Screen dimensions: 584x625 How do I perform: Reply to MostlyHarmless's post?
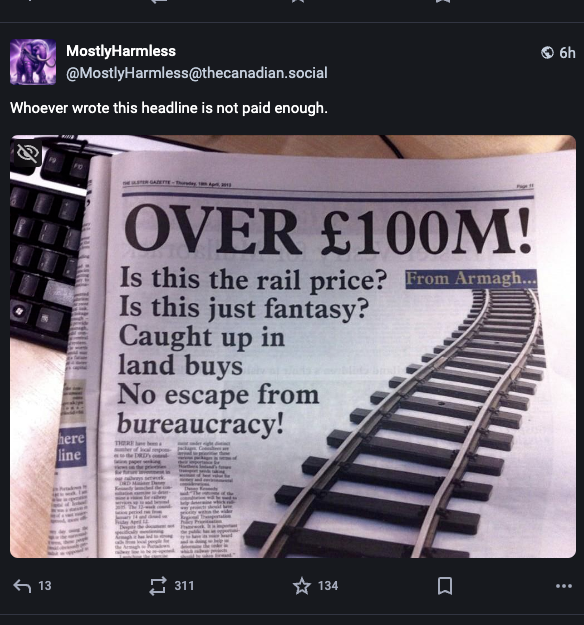(x=22, y=586)
